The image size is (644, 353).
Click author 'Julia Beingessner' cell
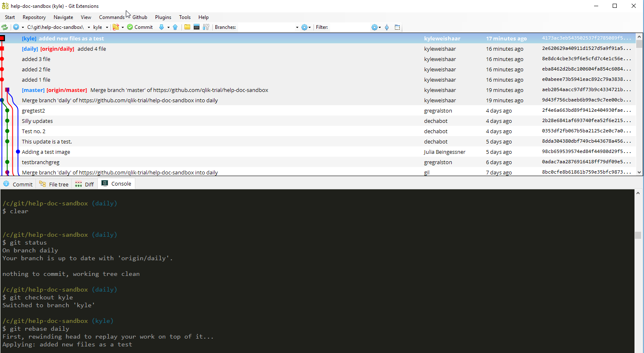tap(444, 152)
